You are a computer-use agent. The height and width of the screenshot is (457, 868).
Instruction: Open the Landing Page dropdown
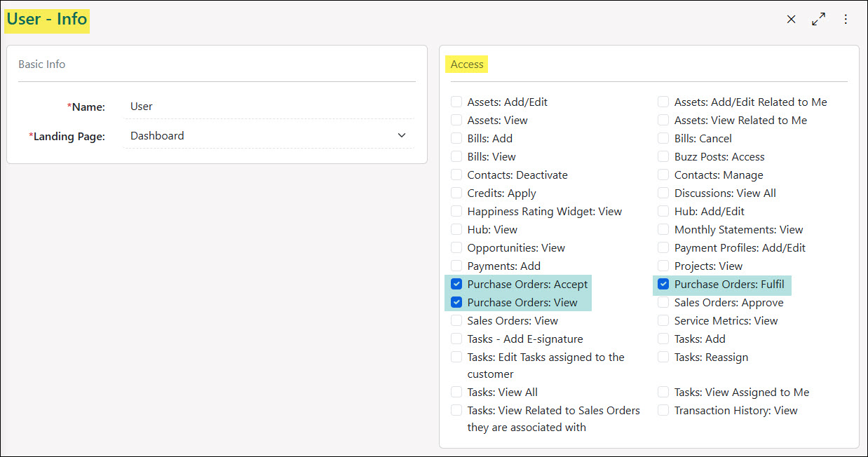[401, 135]
